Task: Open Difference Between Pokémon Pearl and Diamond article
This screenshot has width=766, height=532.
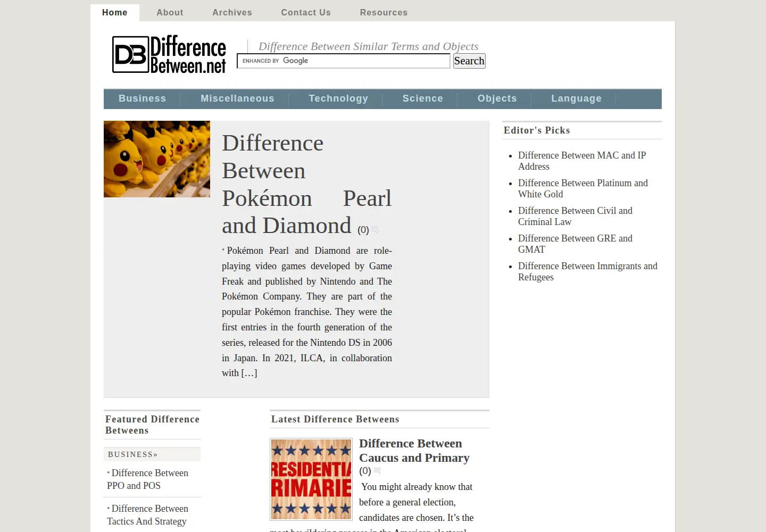Action: pos(306,184)
